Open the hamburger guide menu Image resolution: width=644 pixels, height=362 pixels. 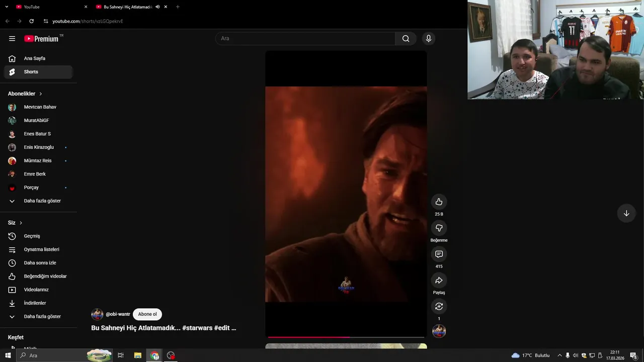[12, 39]
